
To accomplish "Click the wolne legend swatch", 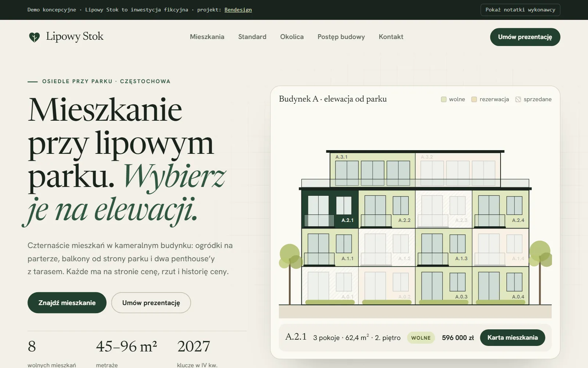I will click(444, 99).
